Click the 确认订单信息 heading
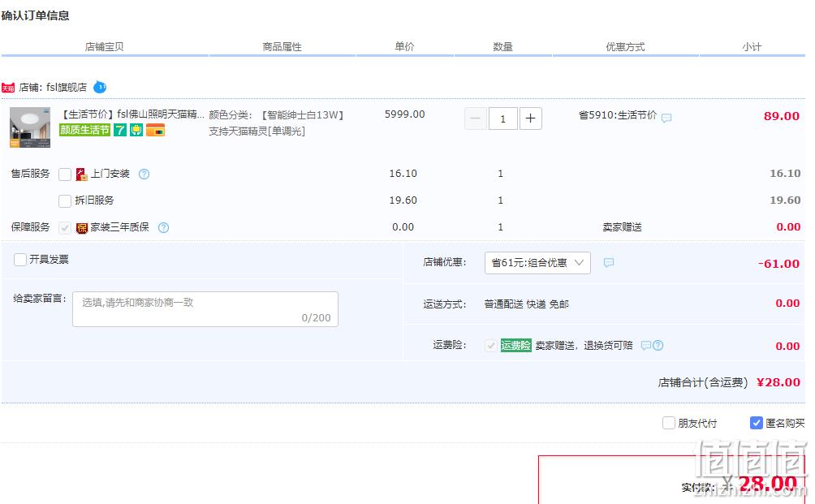The image size is (815, 504). coord(36,16)
